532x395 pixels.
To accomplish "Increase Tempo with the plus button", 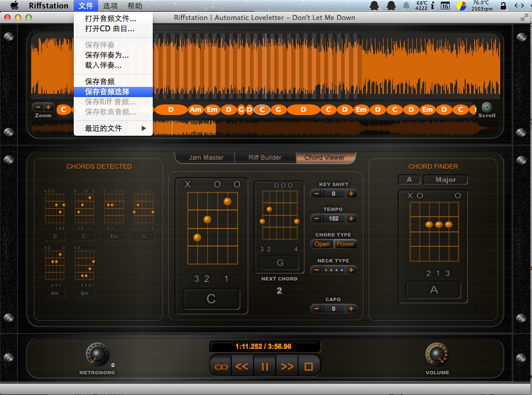I will [x=351, y=218].
